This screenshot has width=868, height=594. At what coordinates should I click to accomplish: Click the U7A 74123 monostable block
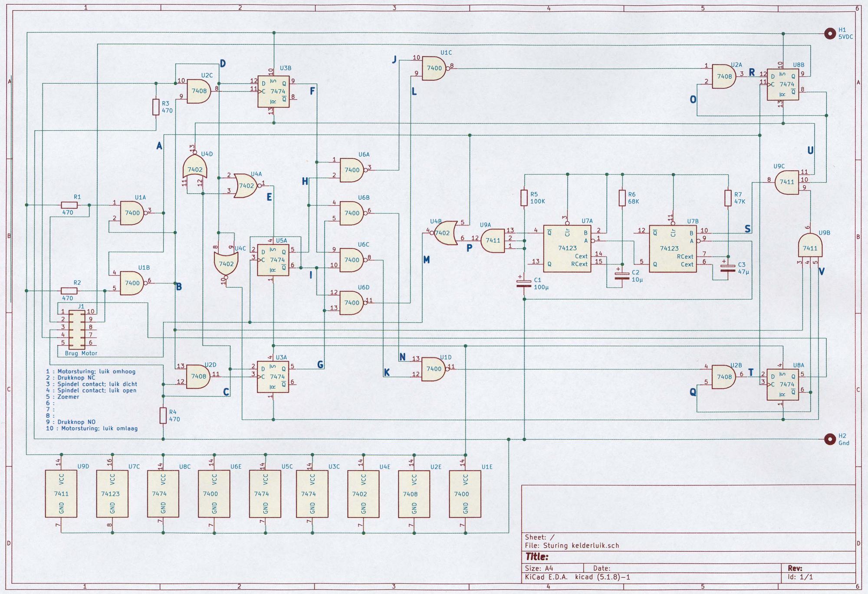[x=567, y=248]
